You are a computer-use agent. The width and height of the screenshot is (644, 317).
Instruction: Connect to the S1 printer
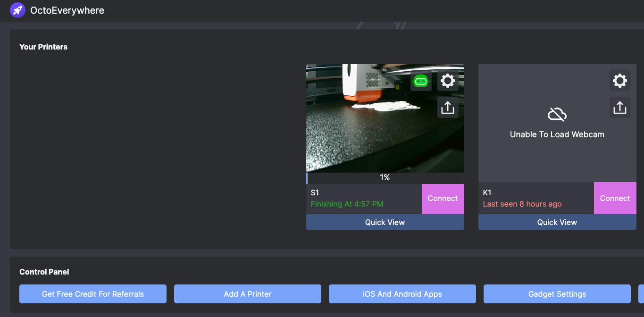tap(443, 199)
